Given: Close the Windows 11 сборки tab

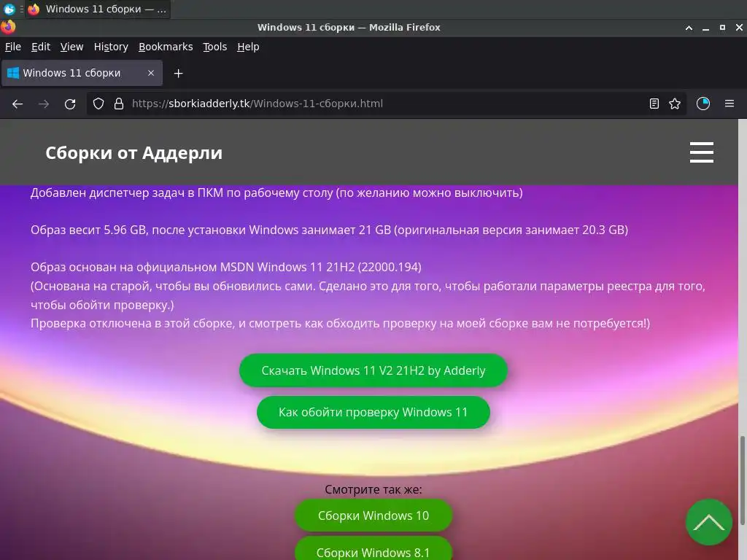Looking at the screenshot, I should click(151, 73).
